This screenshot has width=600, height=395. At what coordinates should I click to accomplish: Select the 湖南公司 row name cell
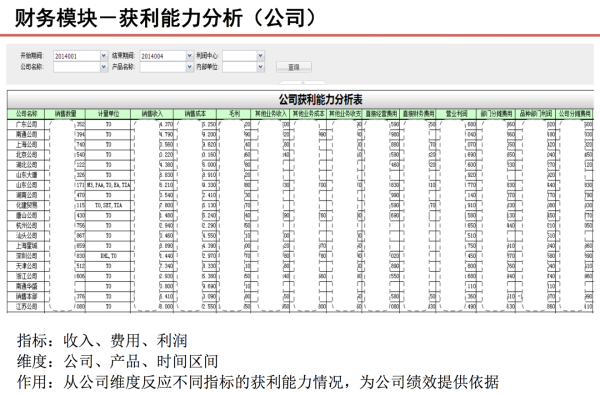click(x=26, y=195)
